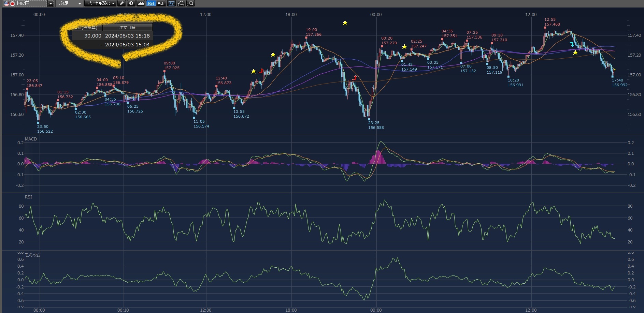Screen dimensions: 644x313
Task: Click the 12:55 high label 157.468
Action: (552, 24)
